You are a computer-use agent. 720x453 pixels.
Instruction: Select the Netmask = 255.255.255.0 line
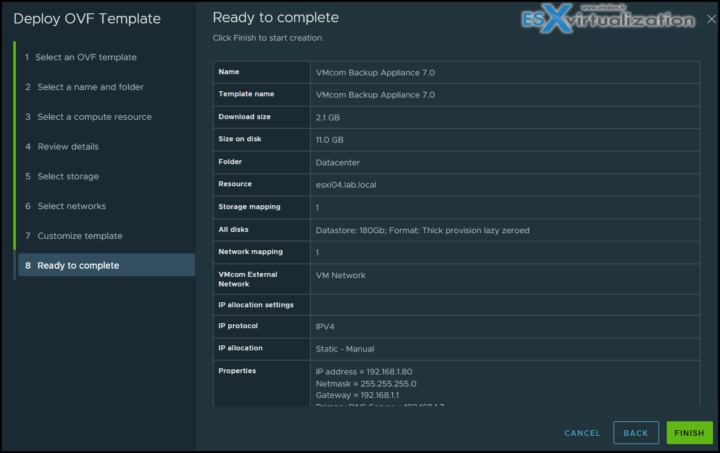(x=366, y=384)
